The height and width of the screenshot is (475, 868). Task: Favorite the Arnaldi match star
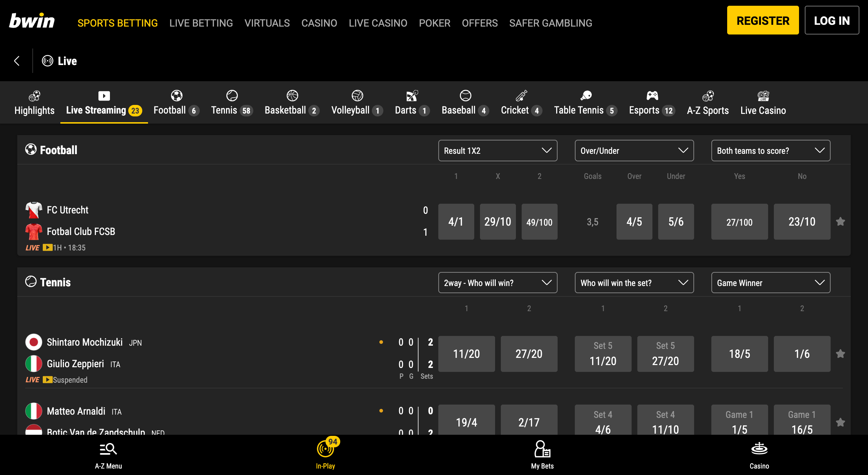click(x=840, y=423)
